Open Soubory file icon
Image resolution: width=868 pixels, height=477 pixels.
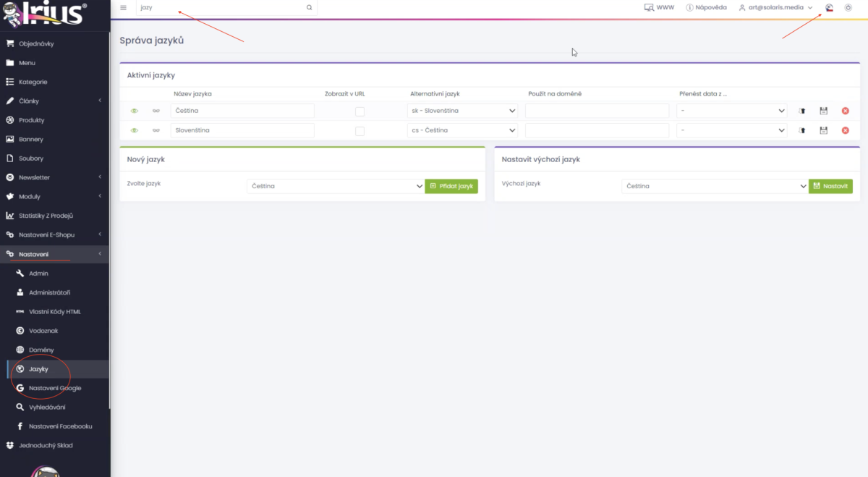[x=10, y=158]
